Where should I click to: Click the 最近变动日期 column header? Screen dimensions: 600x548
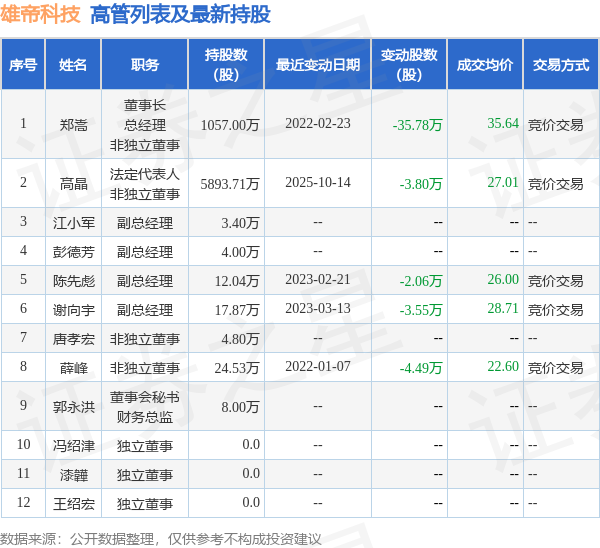pyautogui.click(x=318, y=65)
